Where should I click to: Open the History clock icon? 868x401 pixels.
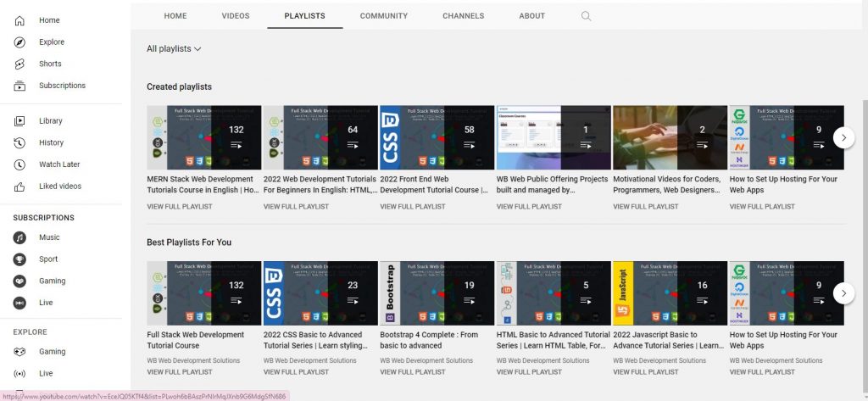tap(19, 142)
